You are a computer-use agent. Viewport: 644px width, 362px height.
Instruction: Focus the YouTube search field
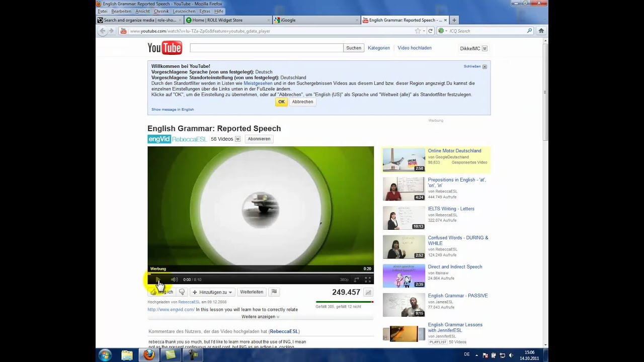(x=267, y=48)
